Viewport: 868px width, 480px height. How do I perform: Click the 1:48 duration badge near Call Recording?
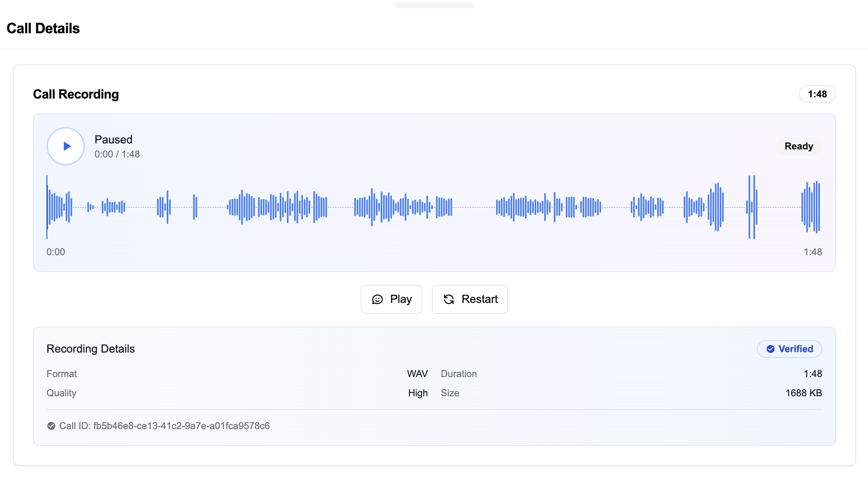(x=817, y=94)
